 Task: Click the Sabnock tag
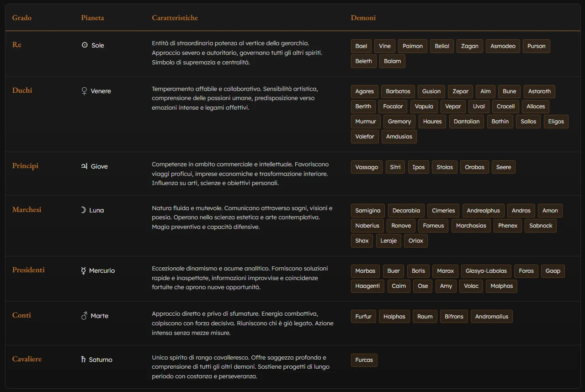(x=541, y=226)
